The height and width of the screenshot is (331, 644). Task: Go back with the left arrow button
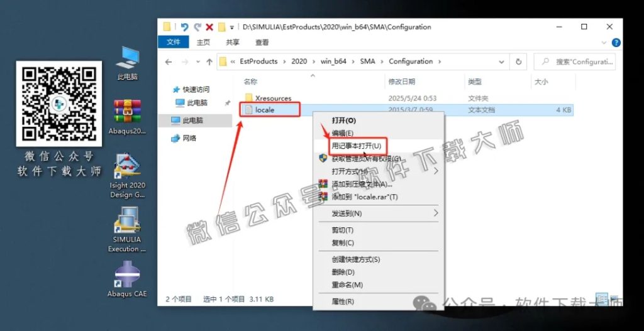pos(169,62)
